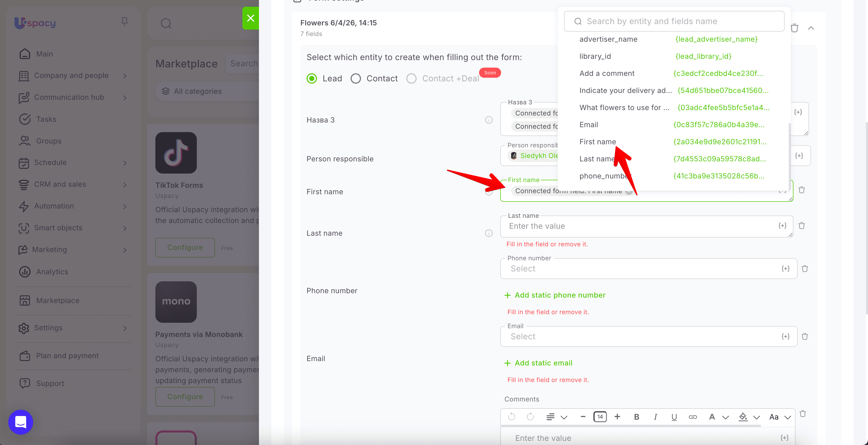
Task: Select the Contact entity radio button
Action: tap(356, 78)
